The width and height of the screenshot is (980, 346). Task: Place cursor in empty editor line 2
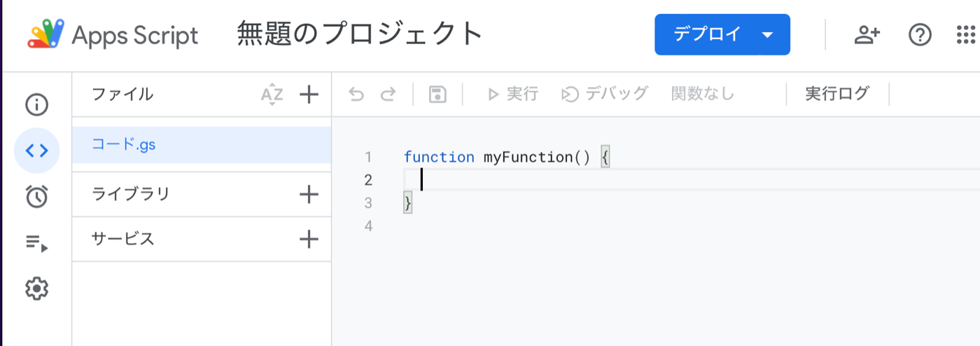point(693,180)
